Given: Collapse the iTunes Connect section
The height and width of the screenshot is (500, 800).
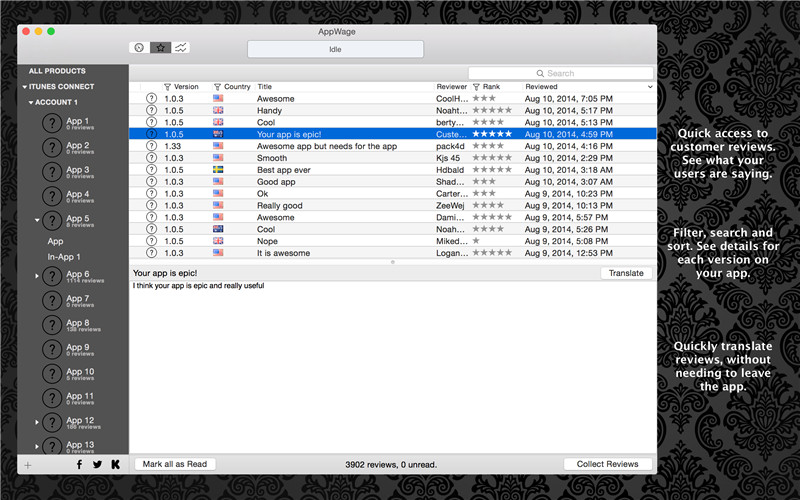Looking at the screenshot, I should tap(24, 87).
